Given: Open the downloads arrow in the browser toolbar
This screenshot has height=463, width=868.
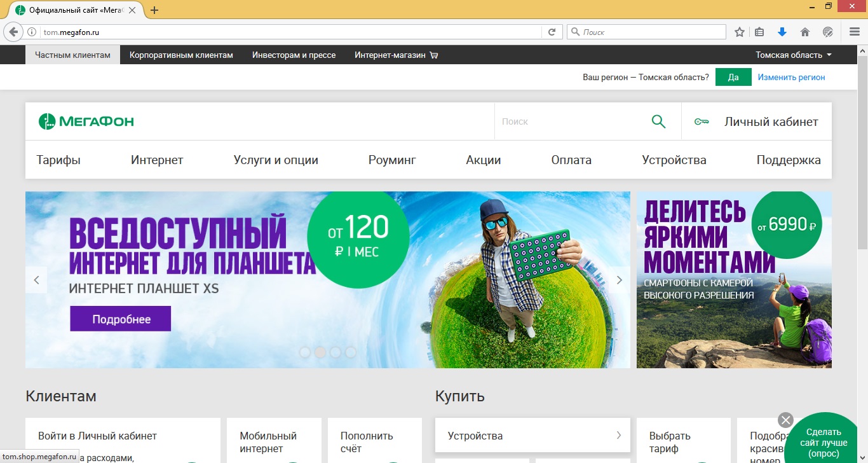Looking at the screenshot, I should click(782, 31).
